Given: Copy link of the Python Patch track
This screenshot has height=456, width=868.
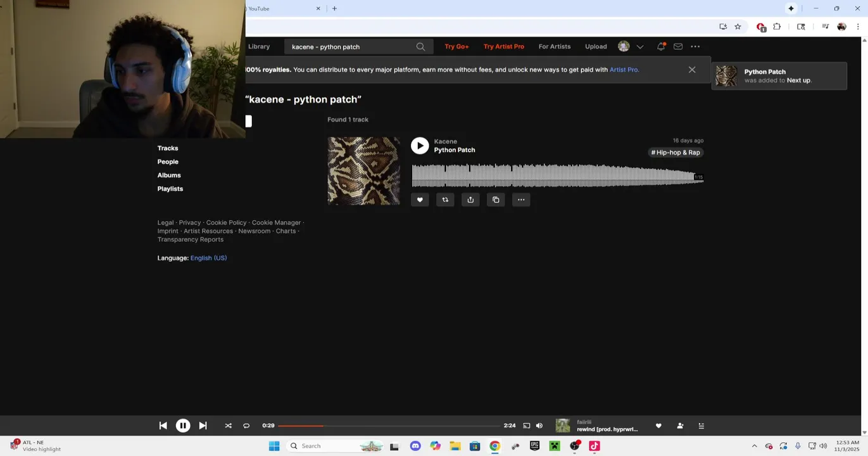Looking at the screenshot, I should tap(496, 199).
